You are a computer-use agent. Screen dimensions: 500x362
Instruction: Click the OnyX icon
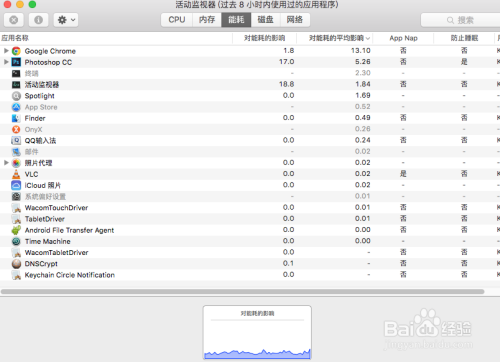click(x=16, y=129)
